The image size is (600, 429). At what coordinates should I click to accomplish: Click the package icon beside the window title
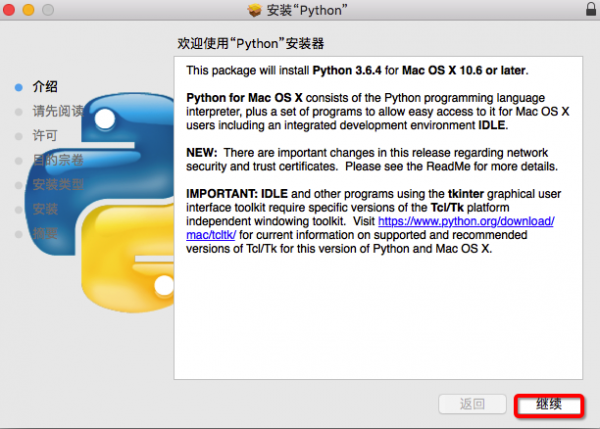(254, 10)
